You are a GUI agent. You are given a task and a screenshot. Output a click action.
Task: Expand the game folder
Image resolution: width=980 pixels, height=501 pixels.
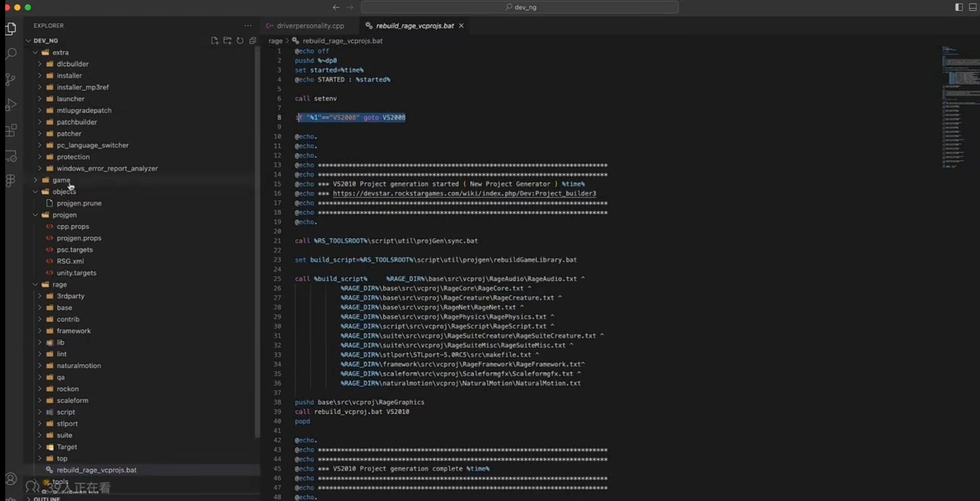[61, 180]
